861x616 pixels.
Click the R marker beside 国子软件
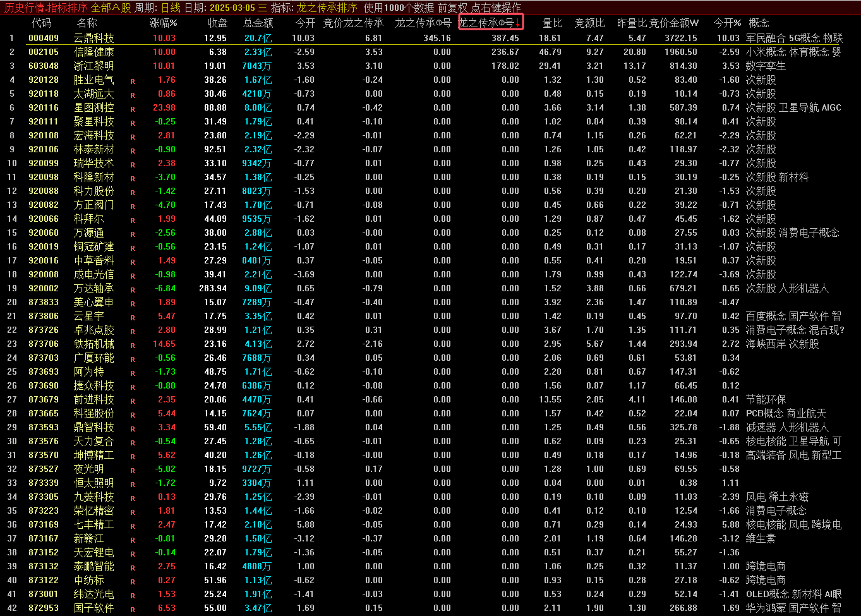click(133, 610)
